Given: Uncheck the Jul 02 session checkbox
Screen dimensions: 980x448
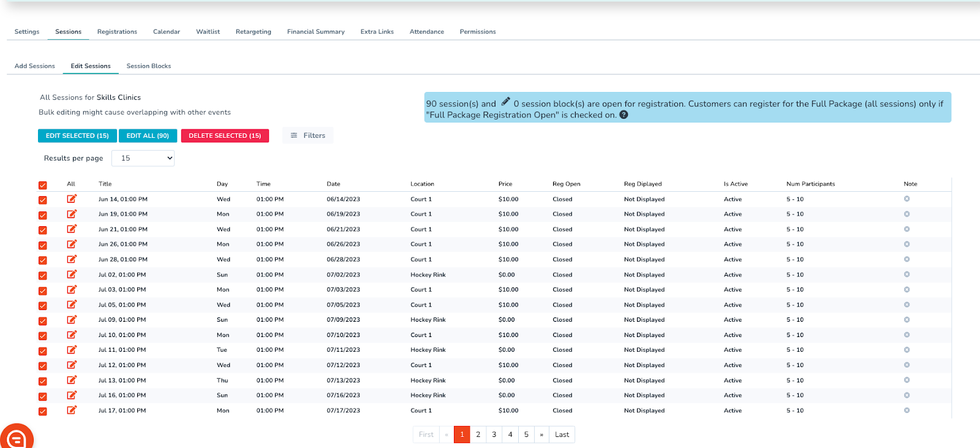Looking at the screenshot, I should 43,276.
